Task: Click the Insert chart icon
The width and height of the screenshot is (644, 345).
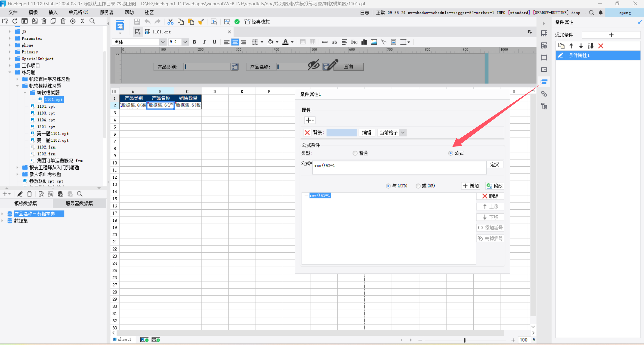Action: 364,42
